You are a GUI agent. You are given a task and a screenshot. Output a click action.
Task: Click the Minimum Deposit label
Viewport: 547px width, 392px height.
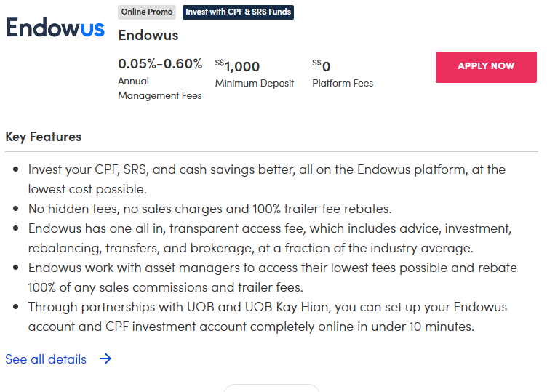pyautogui.click(x=255, y=84)
